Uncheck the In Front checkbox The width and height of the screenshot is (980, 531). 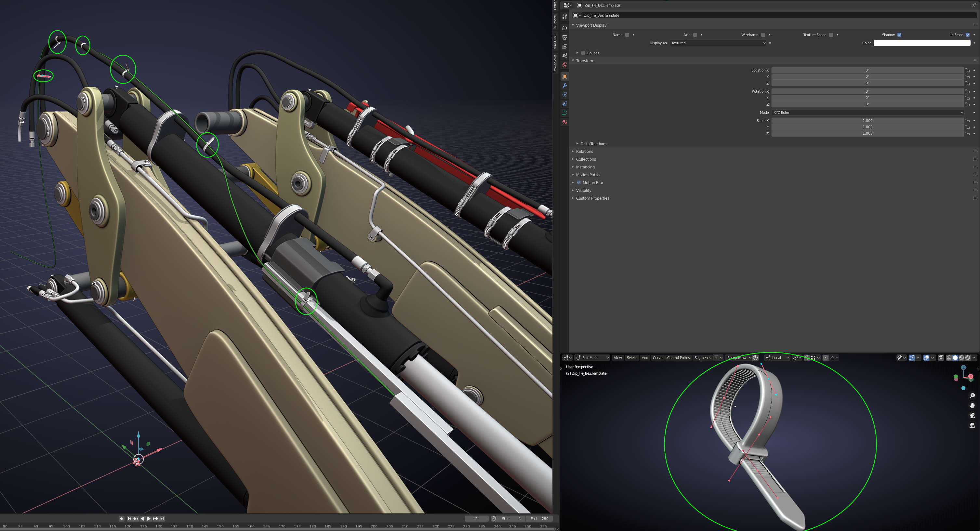967,34
